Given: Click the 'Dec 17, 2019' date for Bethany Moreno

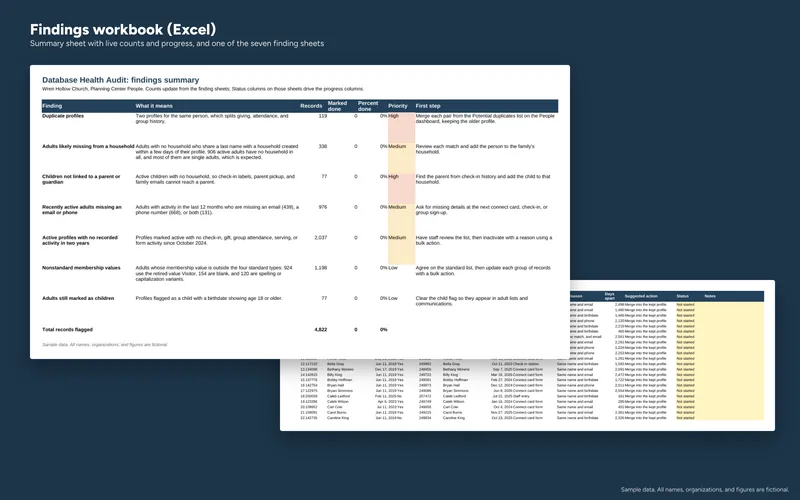Looking at the screenshot, I should [x=385, y=369].
